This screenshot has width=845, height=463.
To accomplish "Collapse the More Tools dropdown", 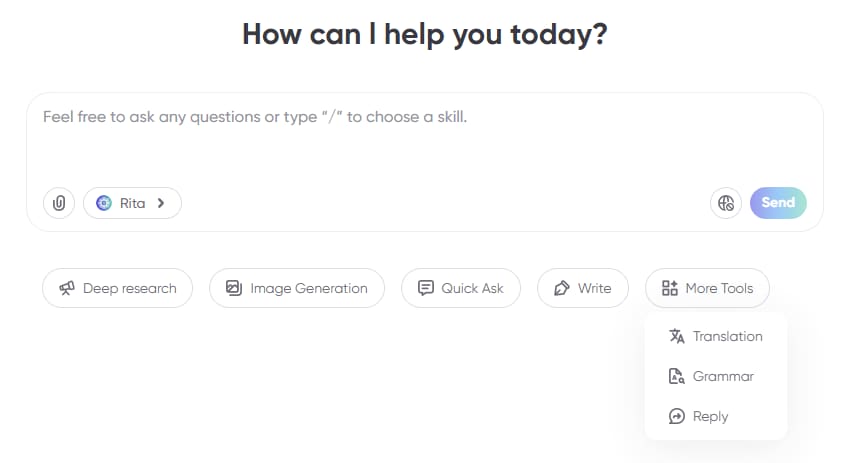I will (x=707, y=288).
